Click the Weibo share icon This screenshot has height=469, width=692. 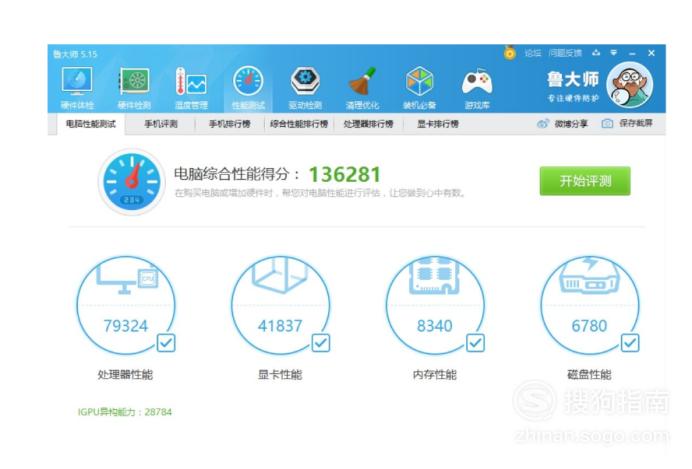click(x=543, y=124)
